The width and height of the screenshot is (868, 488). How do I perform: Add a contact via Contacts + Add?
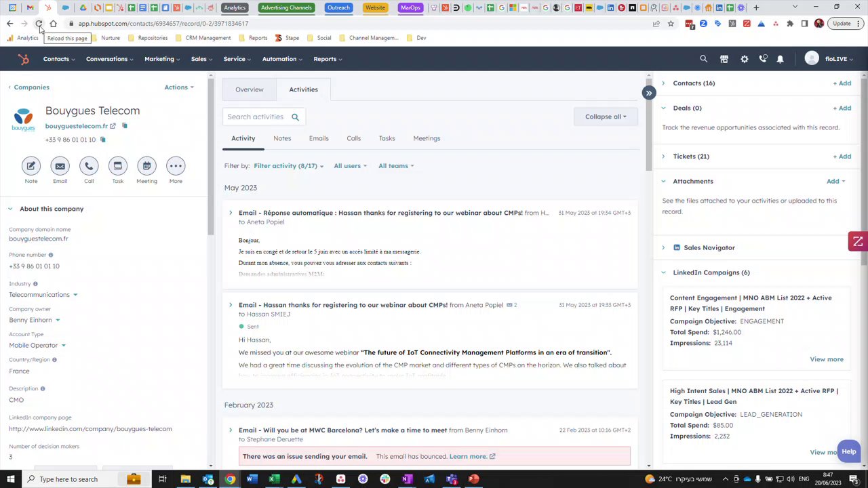(x=842, y=83)
